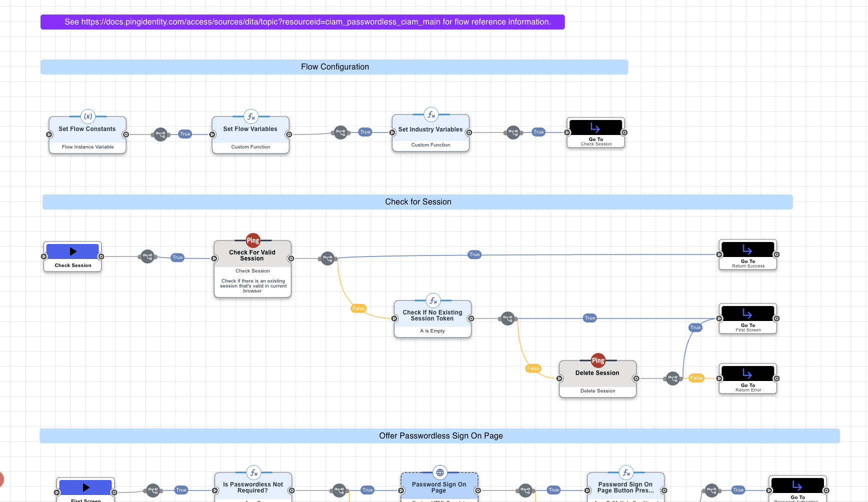Click the Ping logo on the Delete Session node
The image size is (868, 502).
pyautogui.click(x=598, y=360)
